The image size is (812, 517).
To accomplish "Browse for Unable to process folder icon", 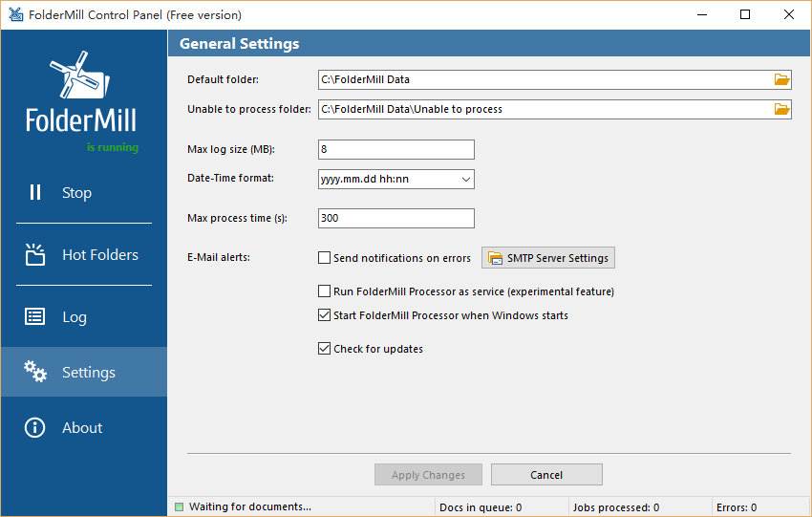I will point(781,109).
